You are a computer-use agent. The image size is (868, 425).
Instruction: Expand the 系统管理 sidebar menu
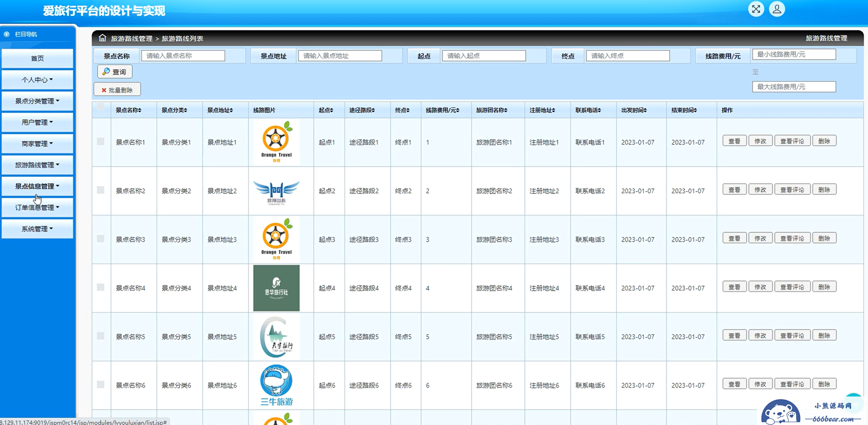pos(37,228)
